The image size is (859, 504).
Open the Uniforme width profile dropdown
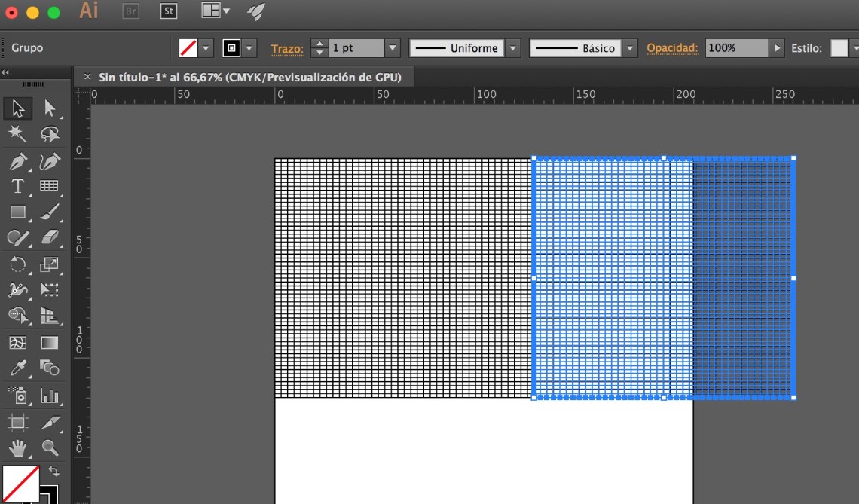click(x=513, y=47)
